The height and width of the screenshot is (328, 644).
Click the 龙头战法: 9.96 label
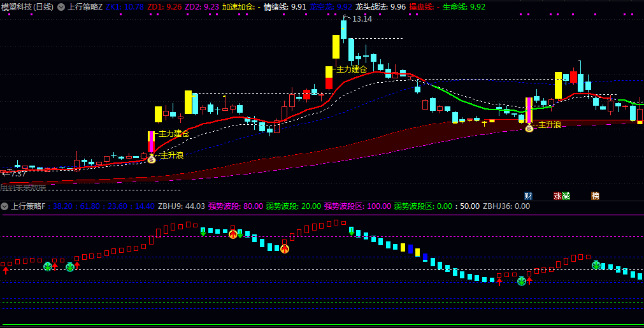point(380,7)
